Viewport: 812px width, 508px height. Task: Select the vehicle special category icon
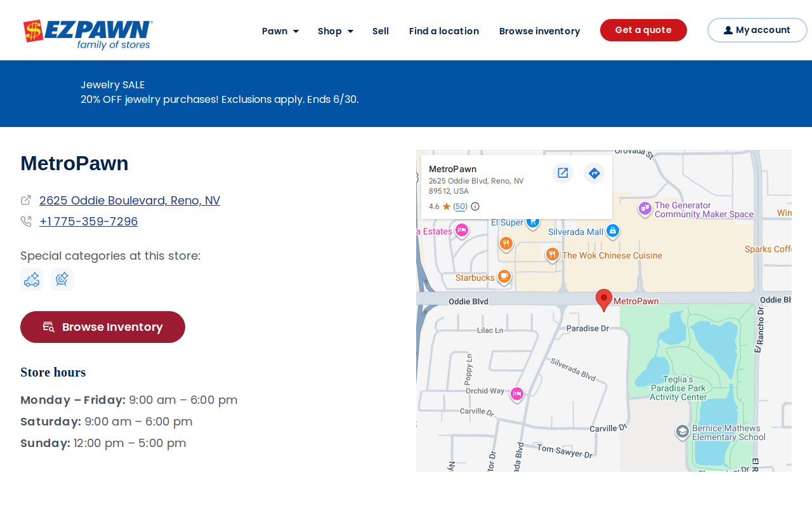coord(32,279)
